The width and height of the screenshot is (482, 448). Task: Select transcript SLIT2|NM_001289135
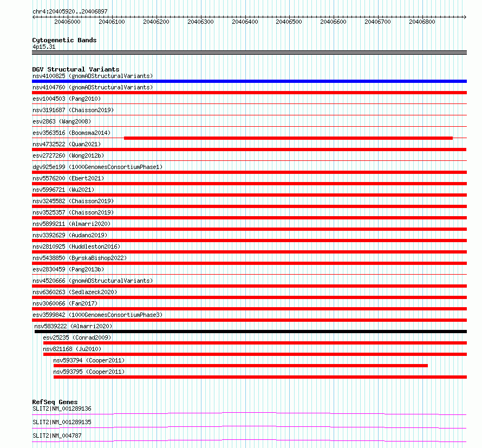[62, 422]
